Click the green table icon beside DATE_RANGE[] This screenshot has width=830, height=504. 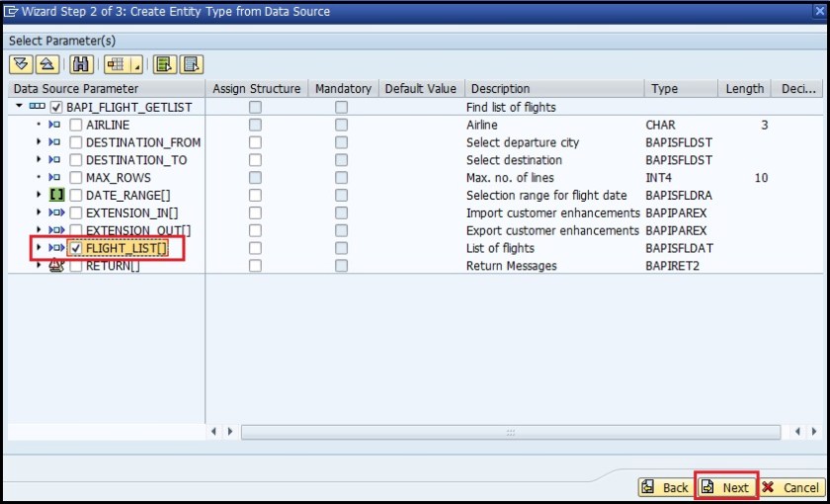(x=56, y=196)
